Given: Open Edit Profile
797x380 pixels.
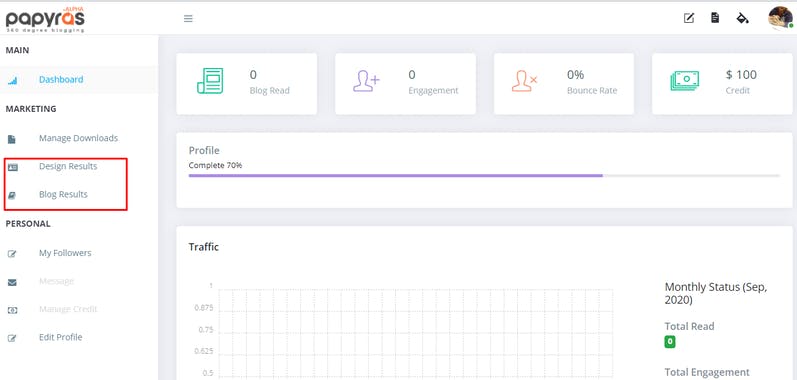Looking at the screenshot, I should pyautogui.click(x=60, y=337).
